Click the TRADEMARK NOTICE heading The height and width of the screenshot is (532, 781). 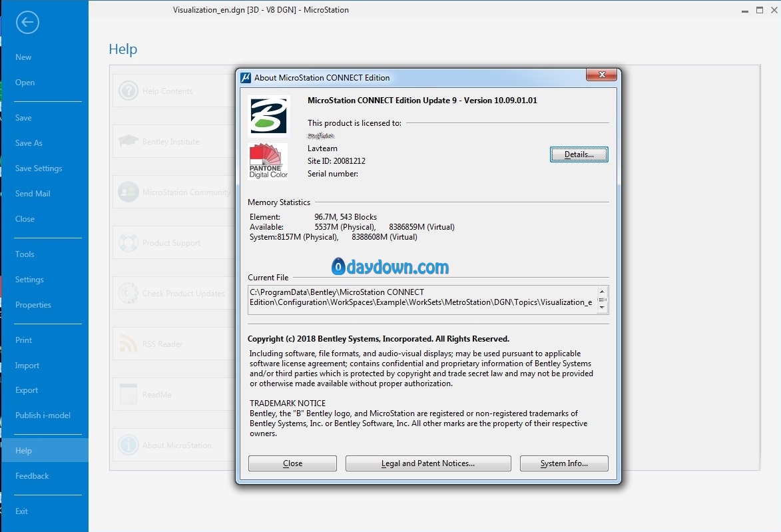(288, 403)
